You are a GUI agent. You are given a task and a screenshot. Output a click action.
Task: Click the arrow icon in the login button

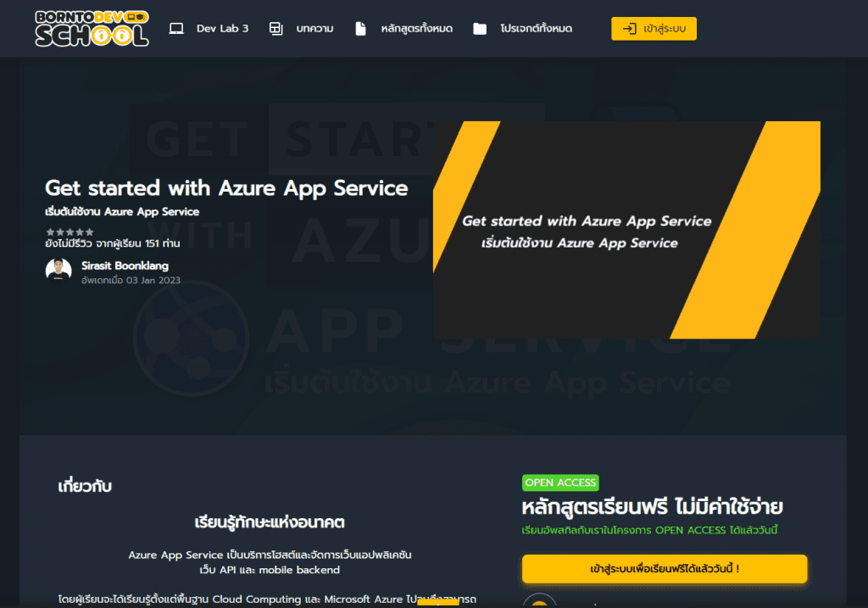click(x=630, y=29)
